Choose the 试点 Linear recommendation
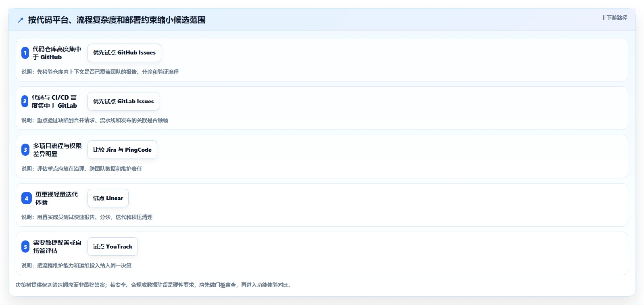644x305 pixels. coord(108,198)
